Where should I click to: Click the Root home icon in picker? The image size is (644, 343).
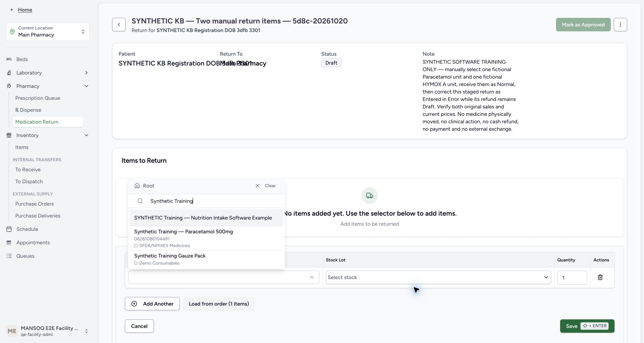click(137, 185)
